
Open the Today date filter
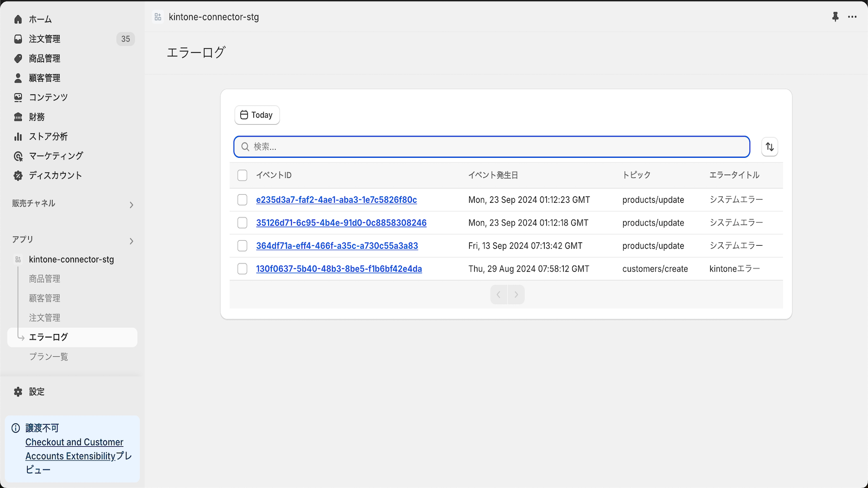click(x=257, y=115)
